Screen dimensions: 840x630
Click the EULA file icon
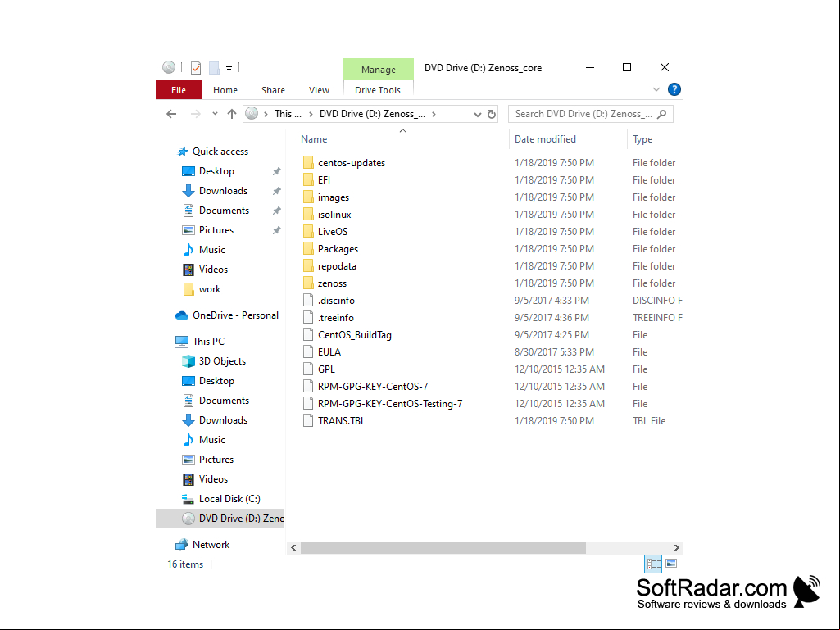pos(308,351)
